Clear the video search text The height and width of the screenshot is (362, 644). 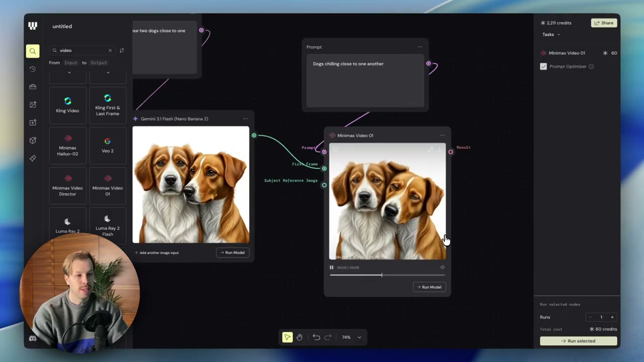(110, 50)
